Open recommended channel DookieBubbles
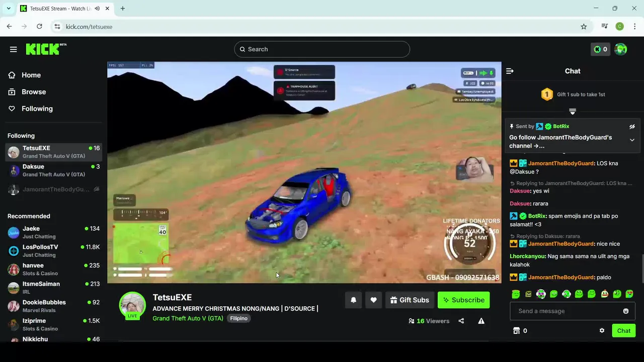644x362 pixels. tap(53, 306)
